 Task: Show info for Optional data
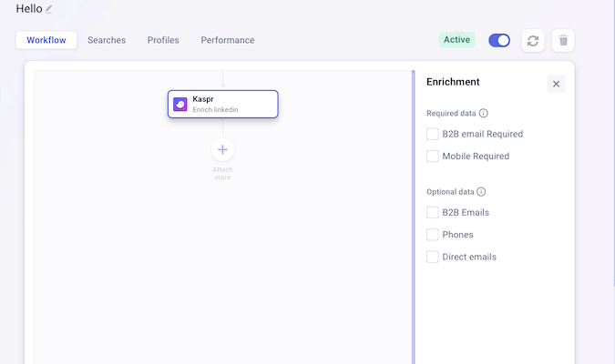tap(481, 192)
